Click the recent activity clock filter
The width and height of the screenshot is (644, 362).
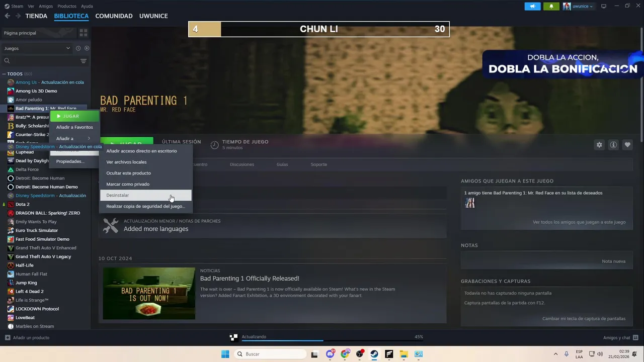(78, 48)
